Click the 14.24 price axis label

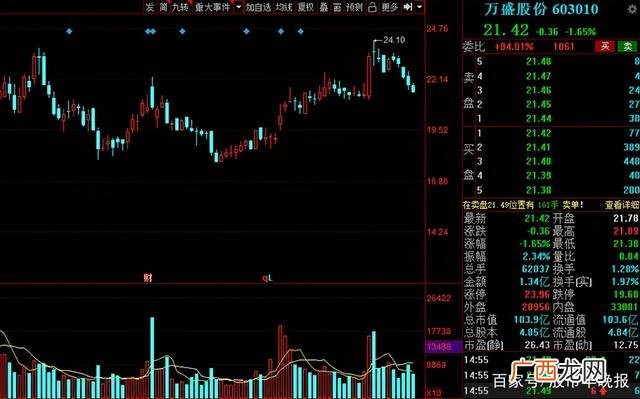pos(437,232)
